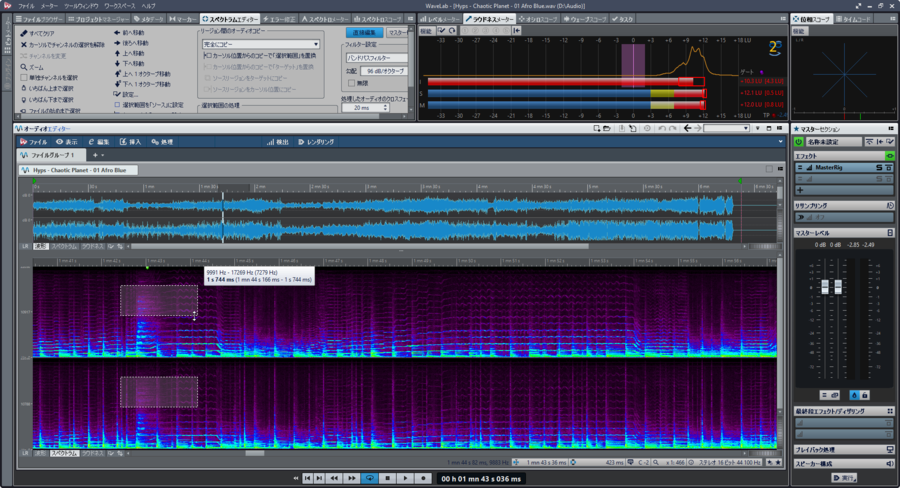Click open folder icon in audio editor title bar
The width and height of the screenshot is (900, 488).
tap(607, 129)
